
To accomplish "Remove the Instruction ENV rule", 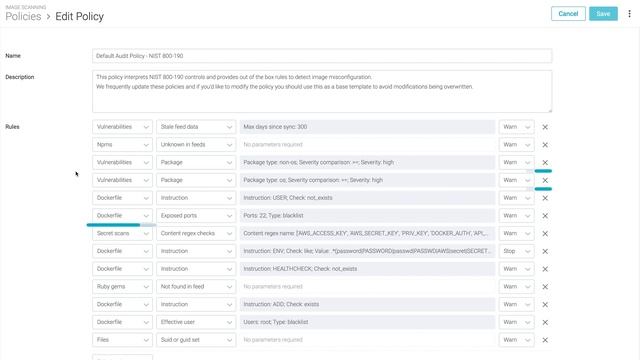I will pyautogui.click(x=545, y=251).
